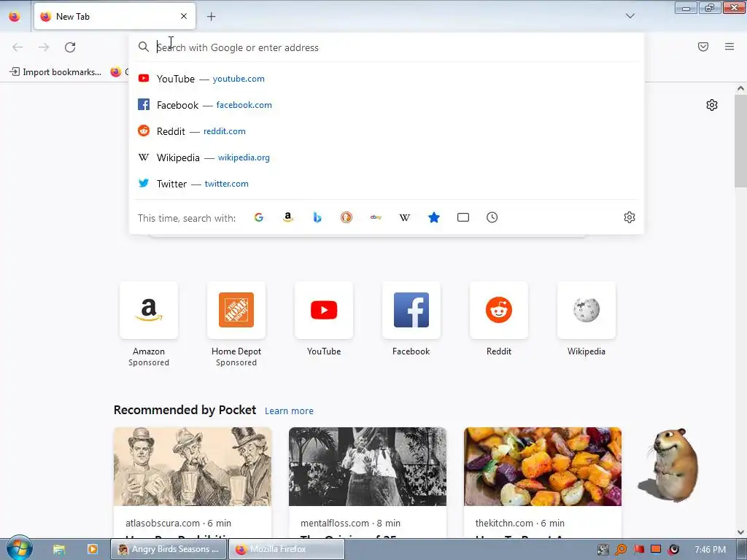Switch to Angry Birds Seasons taskbar window

(169, 549)
